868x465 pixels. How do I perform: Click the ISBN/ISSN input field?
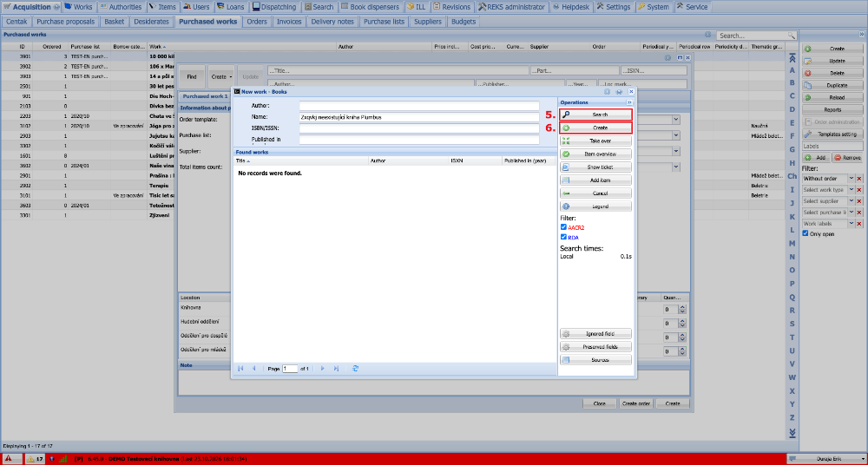click(x=419, y=128)
